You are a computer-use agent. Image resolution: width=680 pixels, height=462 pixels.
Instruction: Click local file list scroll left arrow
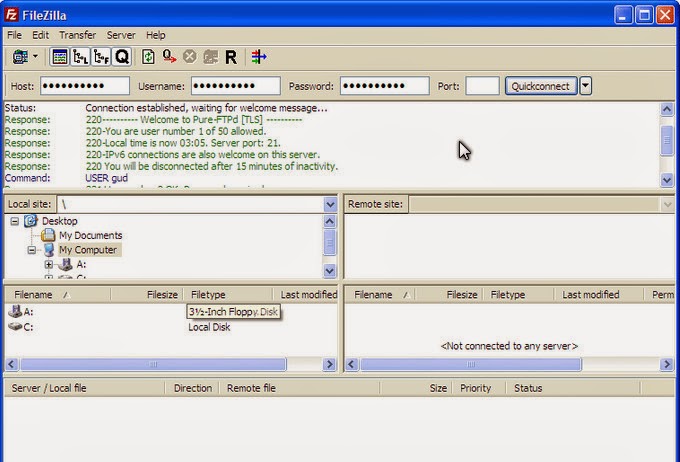(12, 364)
